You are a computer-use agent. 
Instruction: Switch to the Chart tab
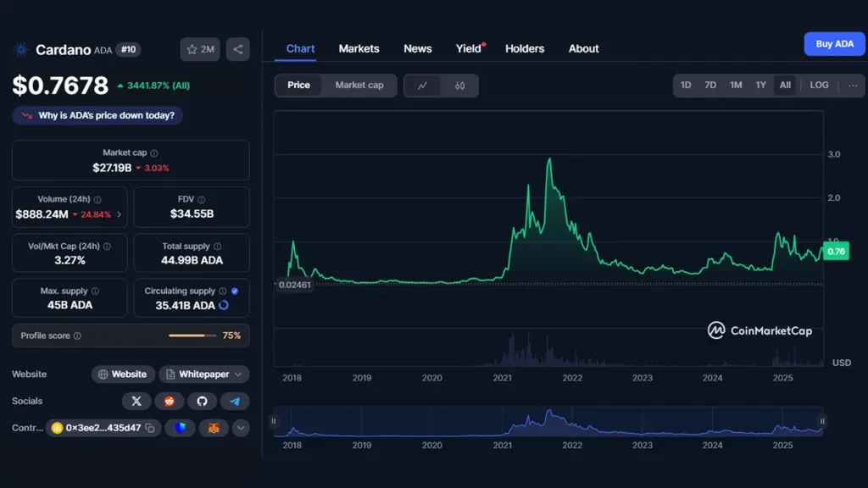click(301, 48)
